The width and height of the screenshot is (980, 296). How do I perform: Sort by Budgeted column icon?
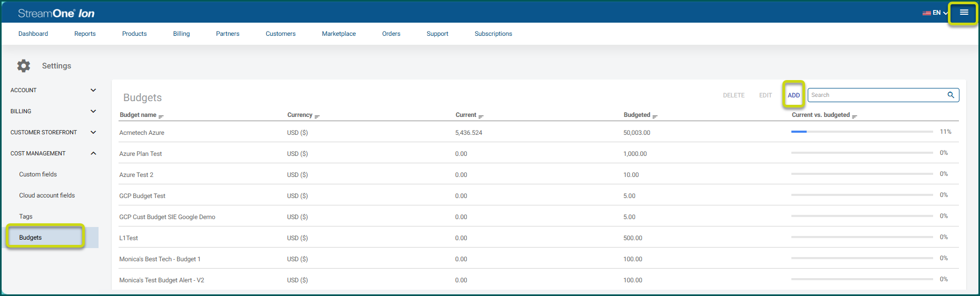[x=655, y=116]
